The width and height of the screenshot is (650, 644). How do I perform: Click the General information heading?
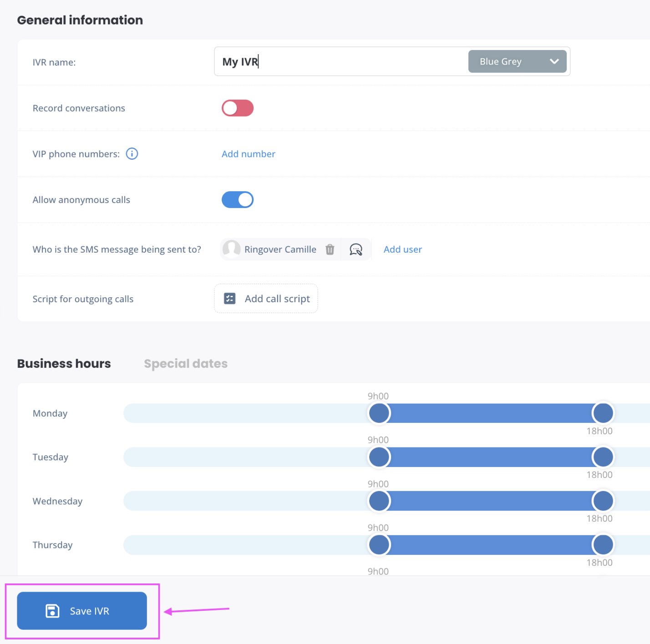coord(80,20)
